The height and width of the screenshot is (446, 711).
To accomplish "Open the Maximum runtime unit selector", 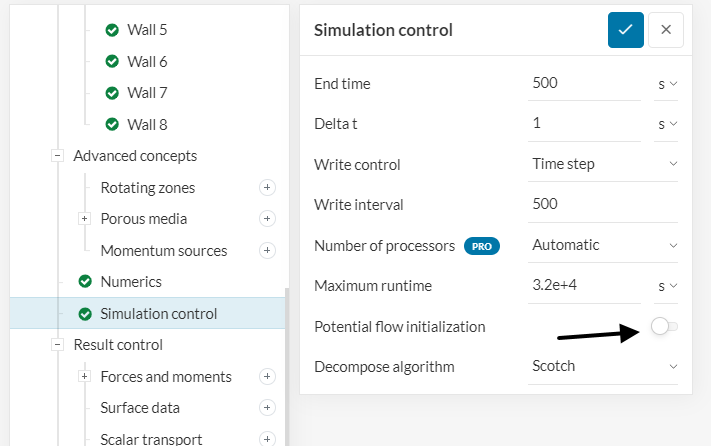I will point(667,286).
